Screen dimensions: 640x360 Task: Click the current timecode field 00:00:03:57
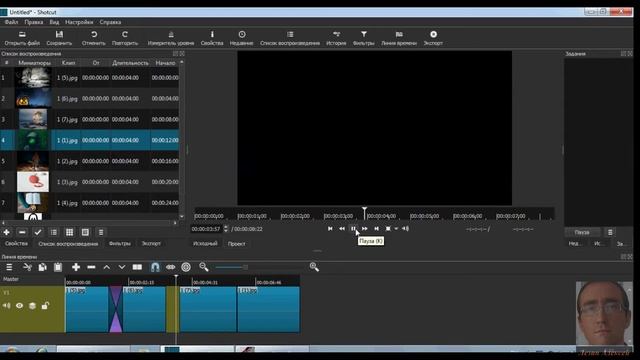point(206,229)
